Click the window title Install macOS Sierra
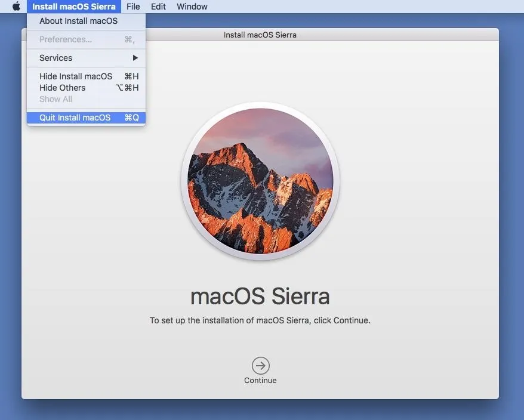The image size is (524, 420). coord(260,35)
